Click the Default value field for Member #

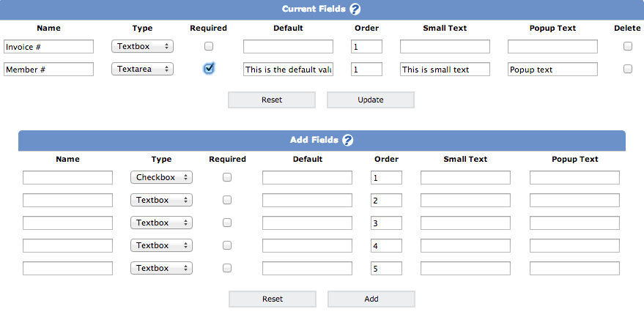288,70
